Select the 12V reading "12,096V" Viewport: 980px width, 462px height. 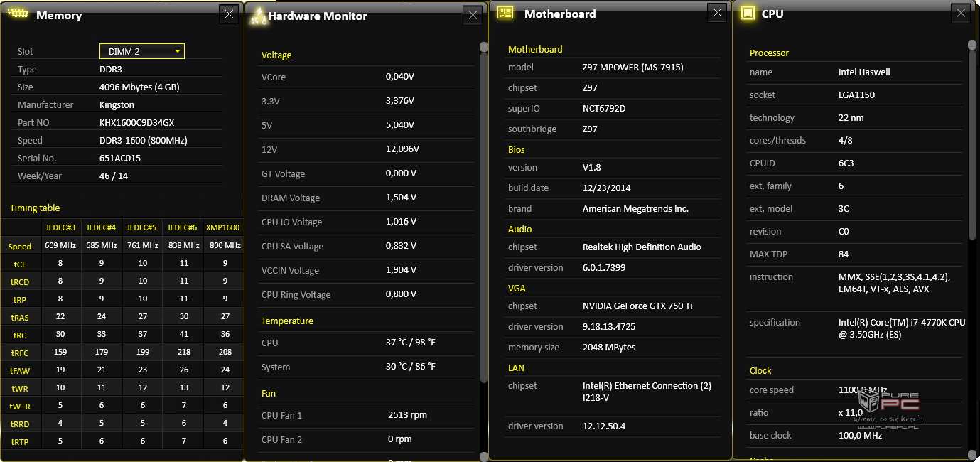[x=402, y=149]
